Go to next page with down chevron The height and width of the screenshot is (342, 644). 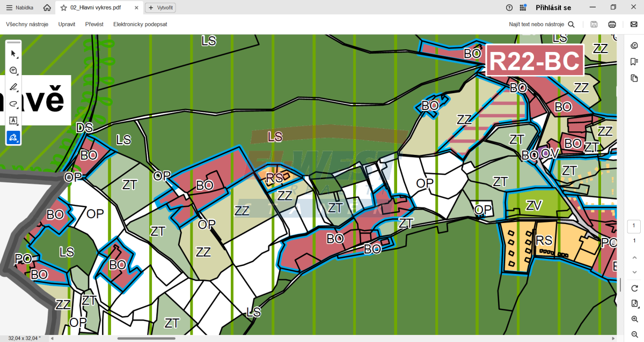click(x=634, y=272)
